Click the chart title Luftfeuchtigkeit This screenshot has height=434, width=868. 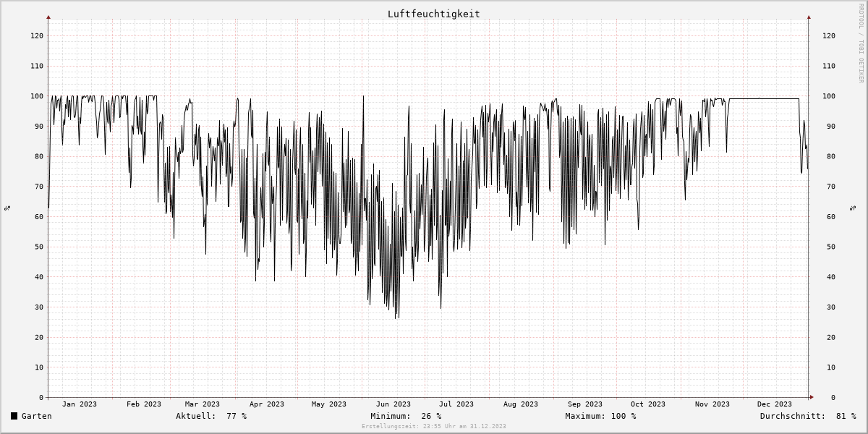click(433, 14)
